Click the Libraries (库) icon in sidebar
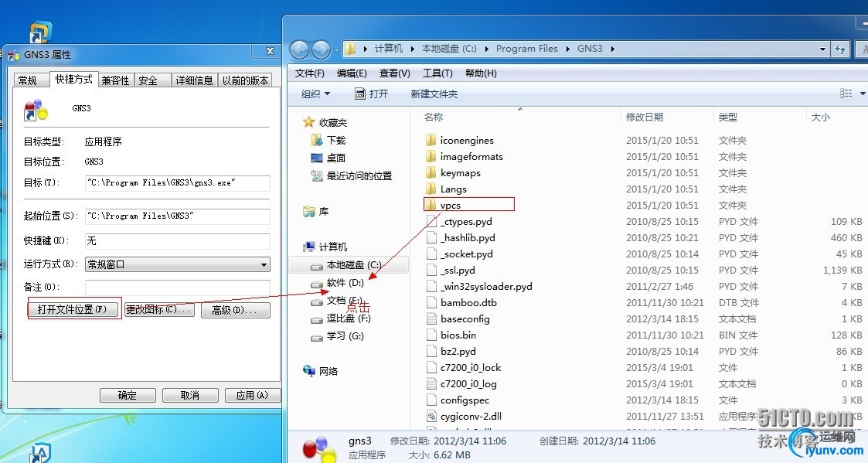This screenshot has height=463, width=868. [309, 212]
